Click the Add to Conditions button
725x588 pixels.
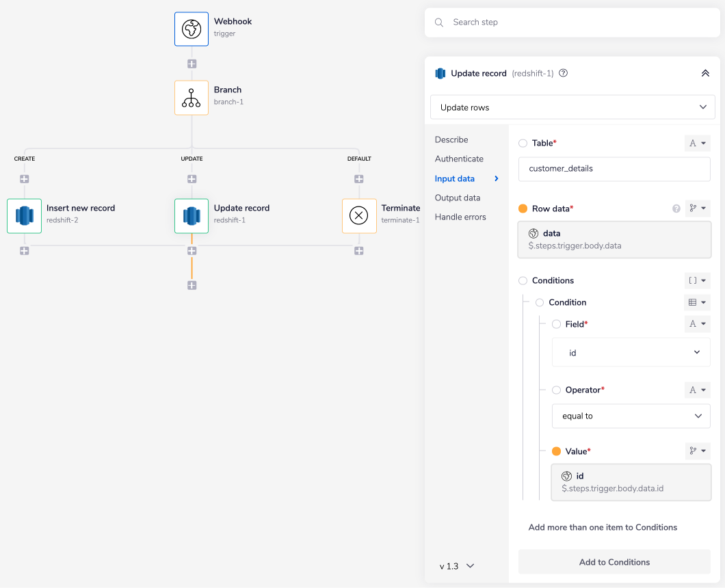(614, 561)
